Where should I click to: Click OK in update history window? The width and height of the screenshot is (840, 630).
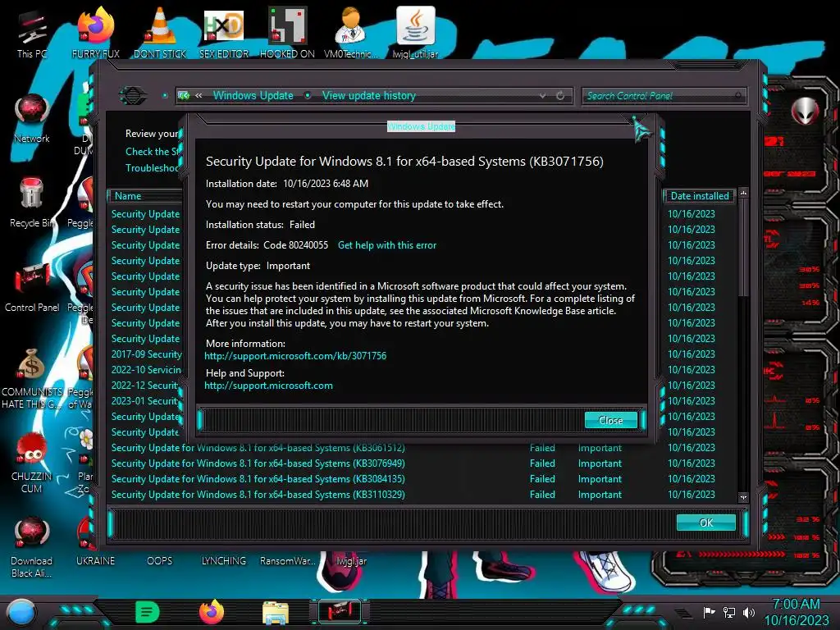tap(706, 523)
